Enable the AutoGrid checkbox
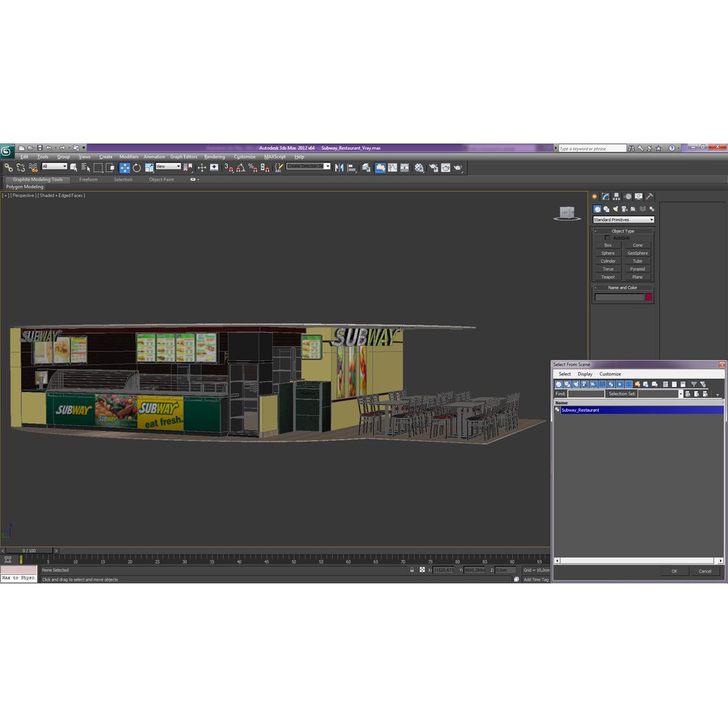 (x=607, y=238)
